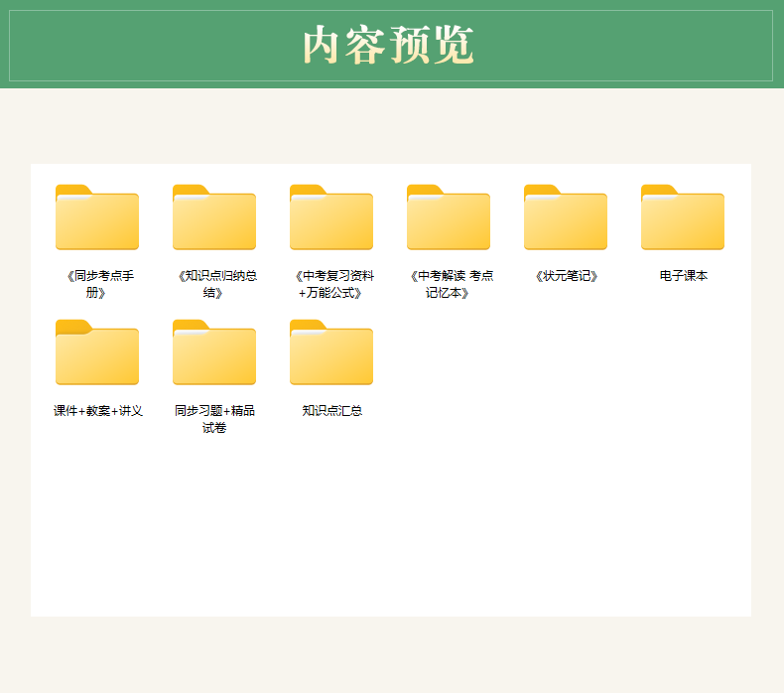Open the 《状元笔记》 folder icon
The height and width of the screenshot is (693, 784).
(566, 217)
